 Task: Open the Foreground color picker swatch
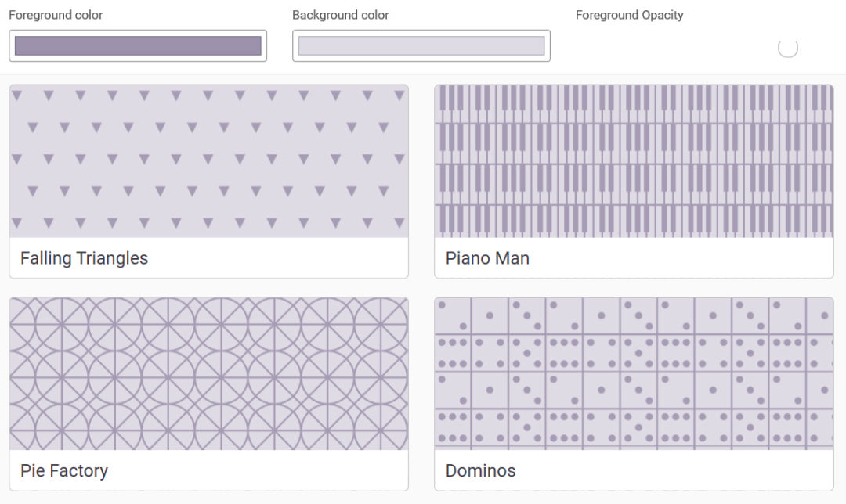pyautogui.click(x=138, y=45)
